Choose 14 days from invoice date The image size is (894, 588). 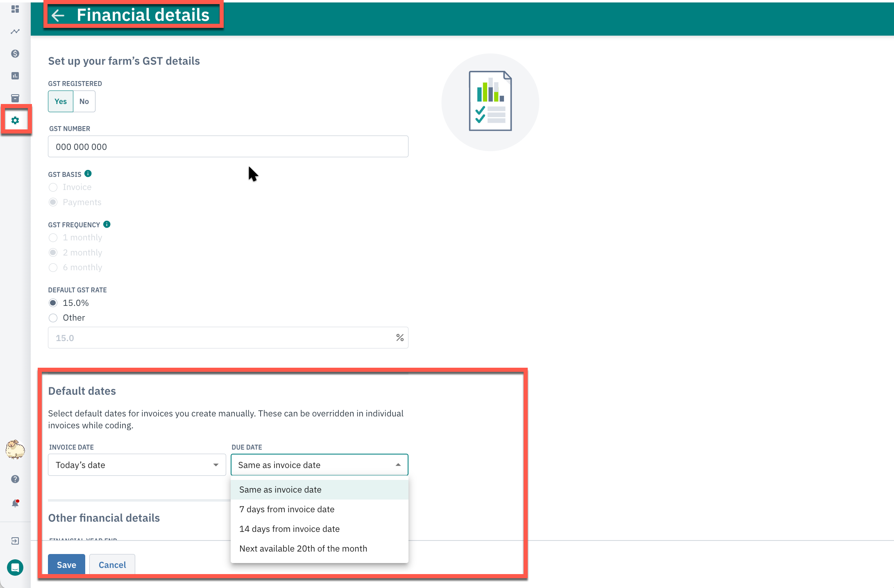(289, 529)
